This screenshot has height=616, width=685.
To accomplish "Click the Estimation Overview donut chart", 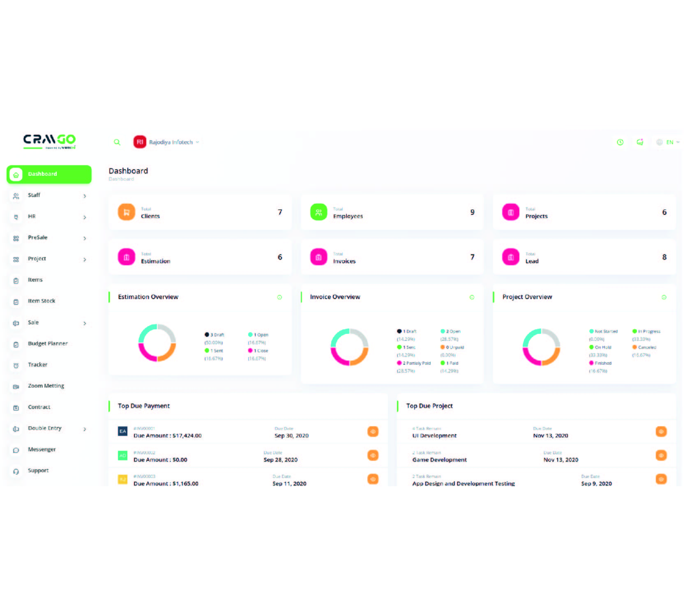I will 157,343.
